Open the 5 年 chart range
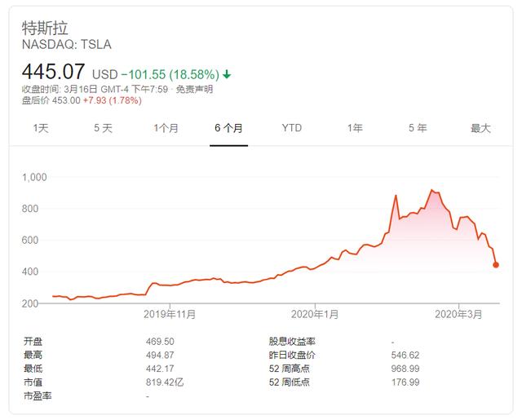This screenshot has height=420, width=522. click(418, 128)
